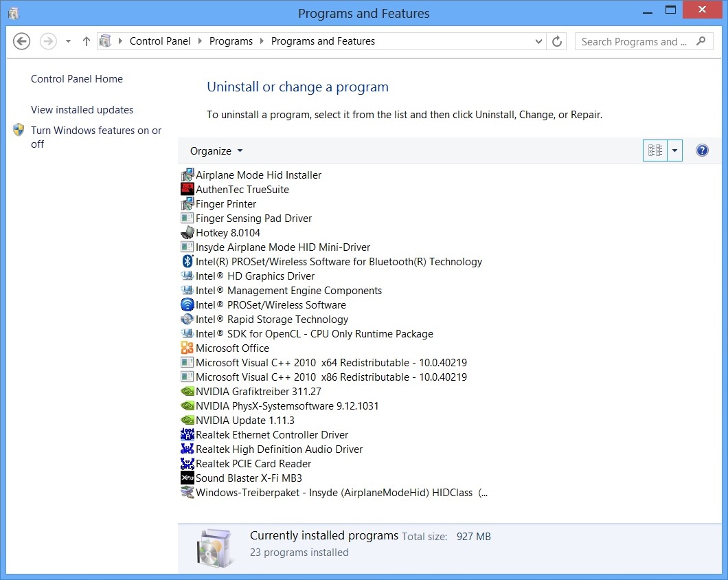Open the Organize dropdown menu

pyautogui.click(x=216, y=150)
